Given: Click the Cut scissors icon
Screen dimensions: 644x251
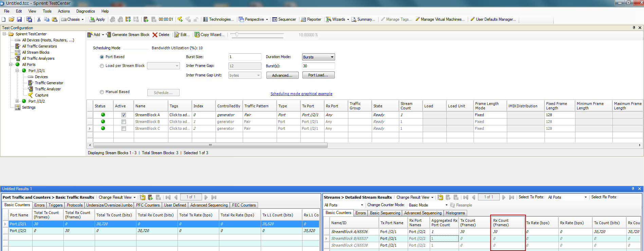Looking at the screenshot, I should 39,19.
